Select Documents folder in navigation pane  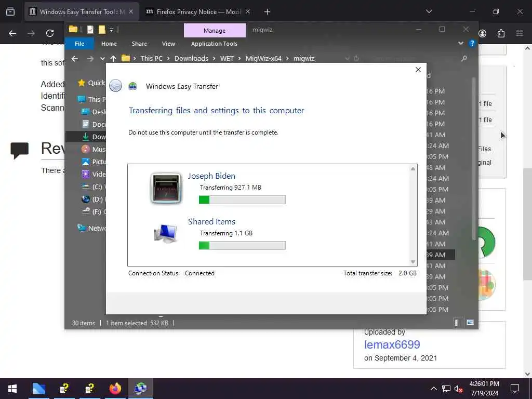[94, 125]
